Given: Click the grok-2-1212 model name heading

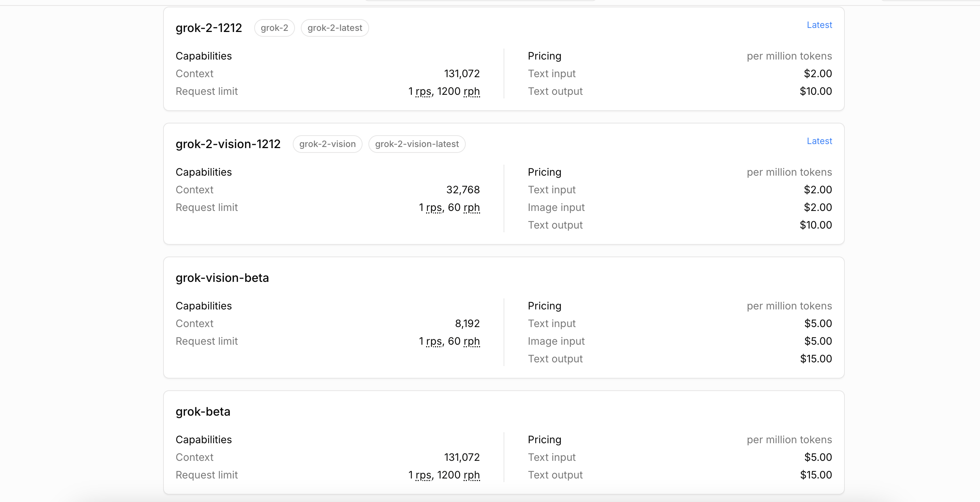Looking at the screenshot, I should click(x=209, y=28).
